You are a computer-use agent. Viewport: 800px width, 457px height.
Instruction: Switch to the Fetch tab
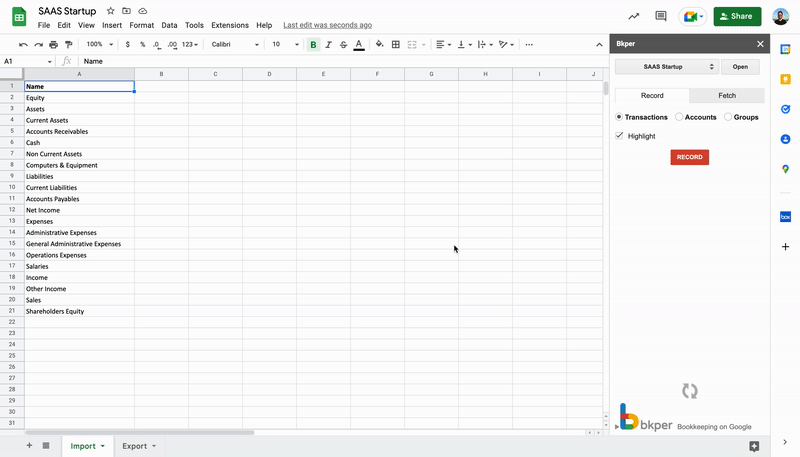(727, 95)
